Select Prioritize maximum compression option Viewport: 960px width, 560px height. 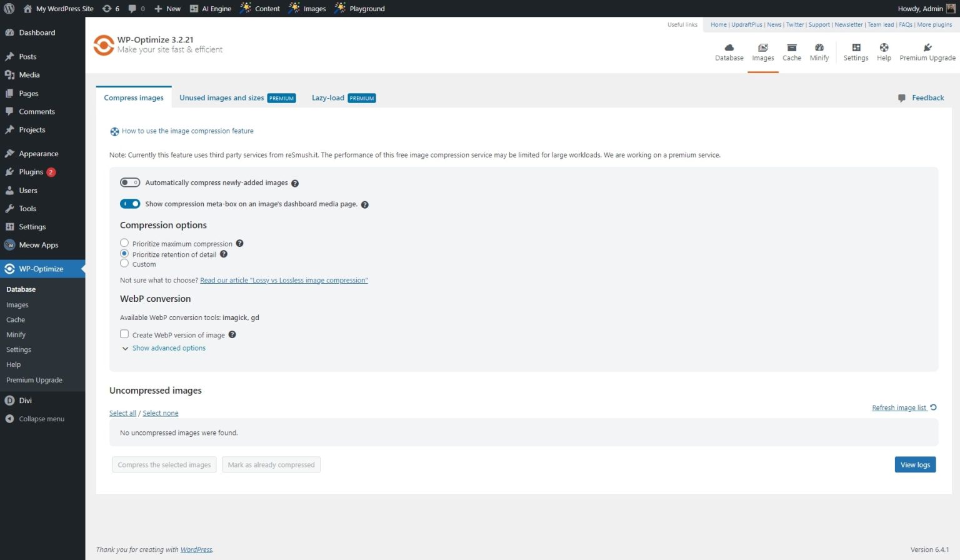tap(124, 242)
